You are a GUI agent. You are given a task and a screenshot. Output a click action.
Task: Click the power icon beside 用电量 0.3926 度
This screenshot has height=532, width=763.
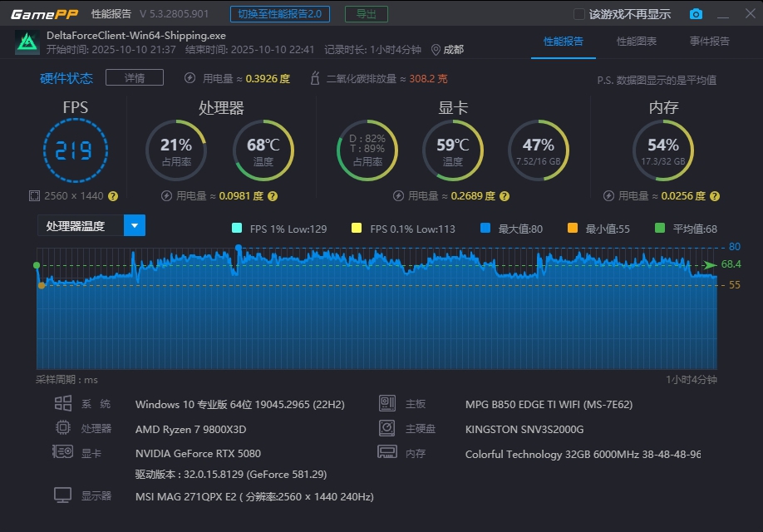[x=190, y=78]
